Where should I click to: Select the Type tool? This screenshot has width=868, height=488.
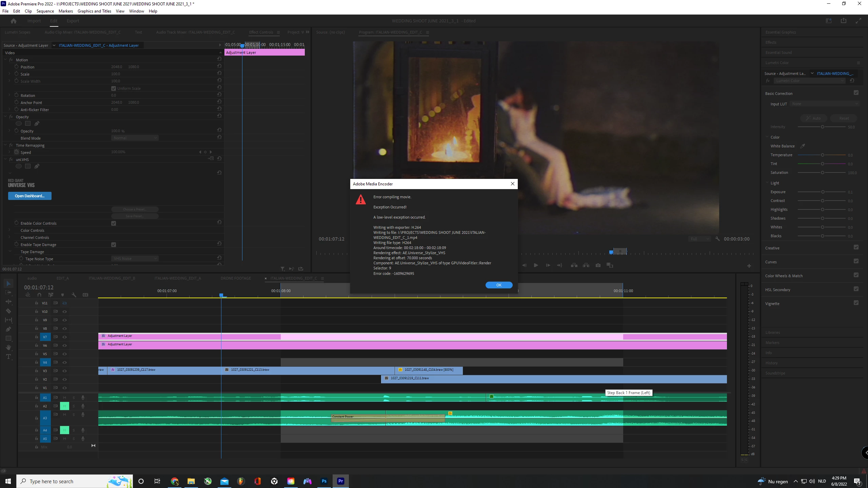click(8, 357)
